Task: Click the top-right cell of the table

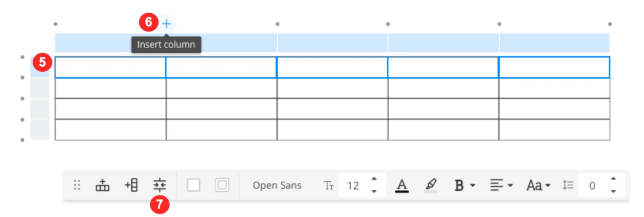Action: 554,67
